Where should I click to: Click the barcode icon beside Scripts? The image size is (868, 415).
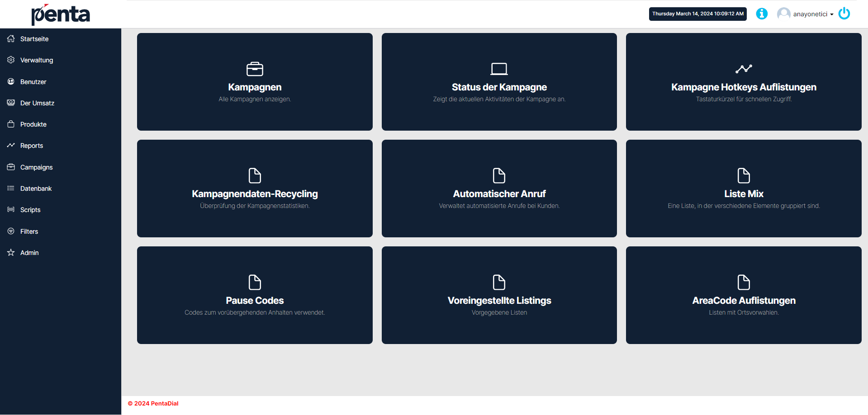[x=11, y=210]
